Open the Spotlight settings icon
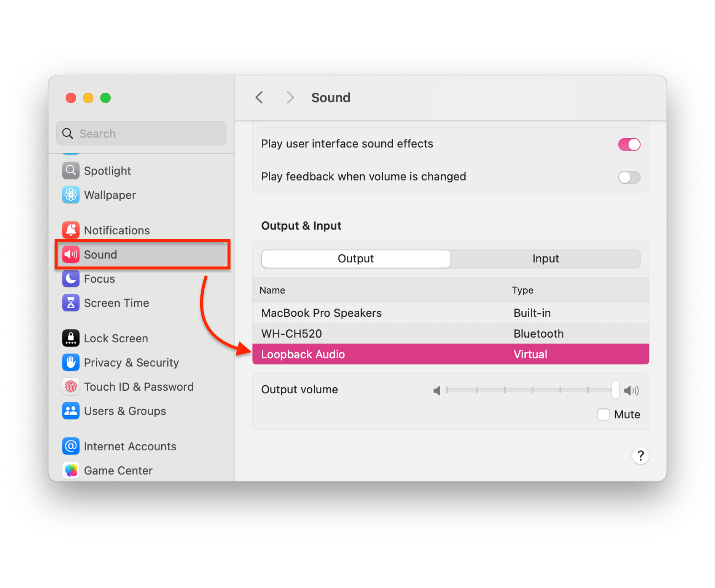The height and width of the screenshot is (588, 715). point(71,171)
